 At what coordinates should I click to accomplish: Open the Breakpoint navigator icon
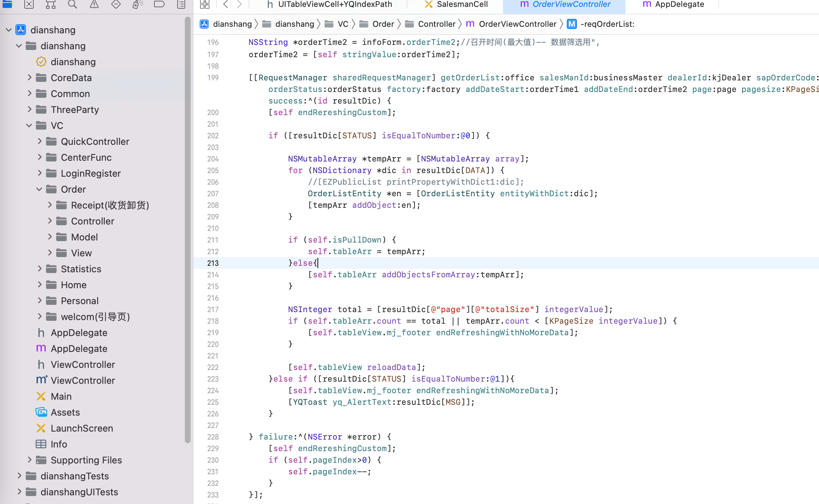159,4
